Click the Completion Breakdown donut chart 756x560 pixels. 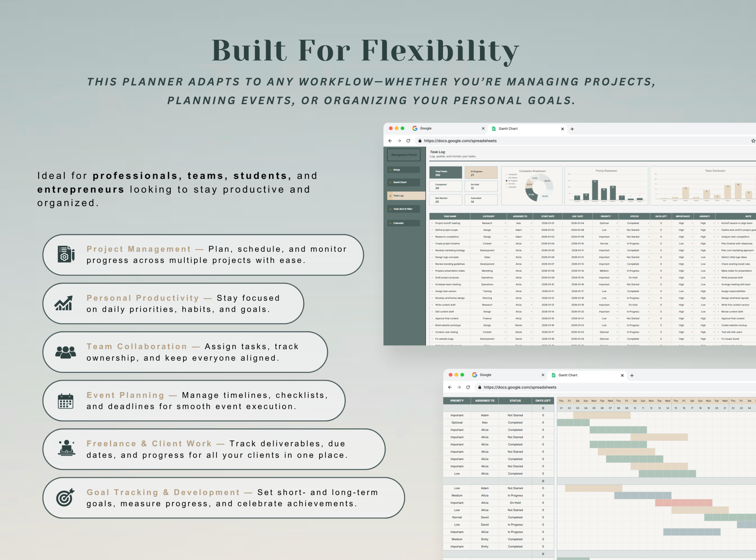538,188
